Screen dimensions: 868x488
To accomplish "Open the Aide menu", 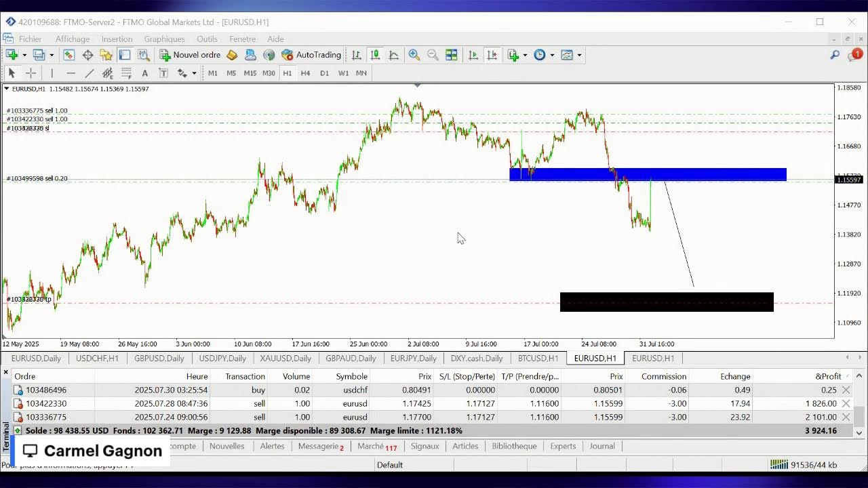I will [x=275, y=39].
